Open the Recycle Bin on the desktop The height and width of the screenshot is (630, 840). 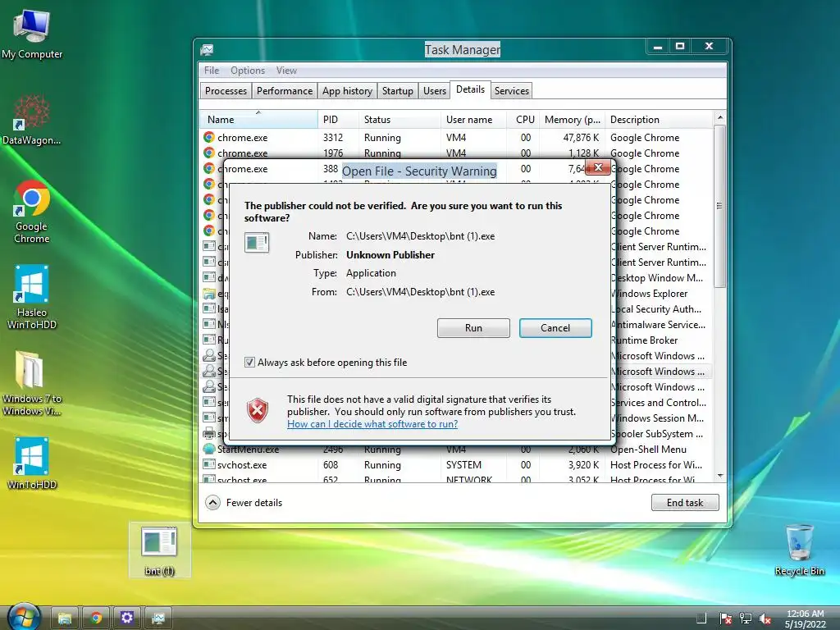point(799,550)
